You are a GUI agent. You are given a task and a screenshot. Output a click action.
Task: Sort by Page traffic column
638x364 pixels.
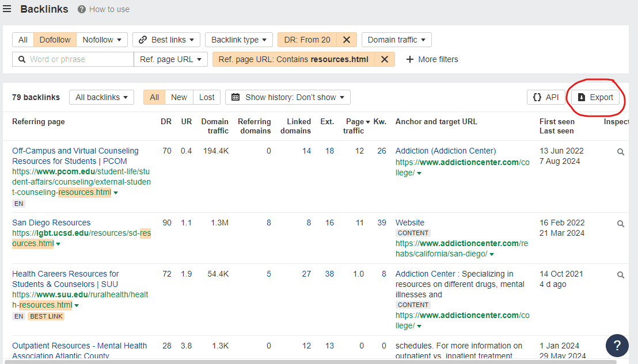(355, 126)
